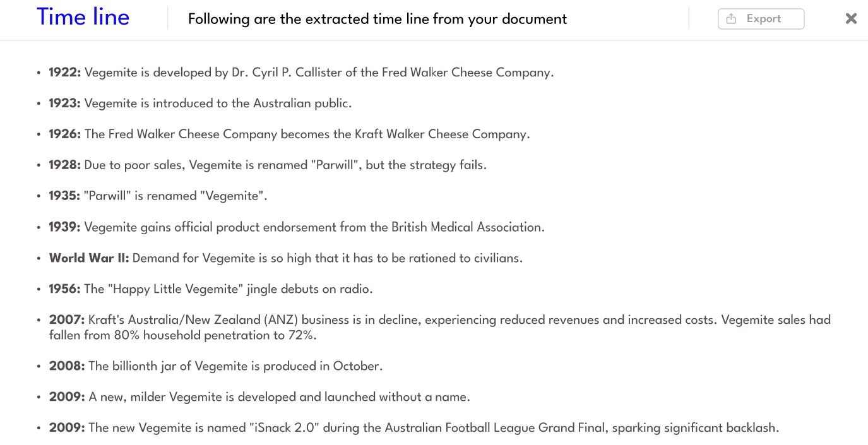This screenshot has height=445, width=868.
Task: Click the Export button
Action: [761, 19]
